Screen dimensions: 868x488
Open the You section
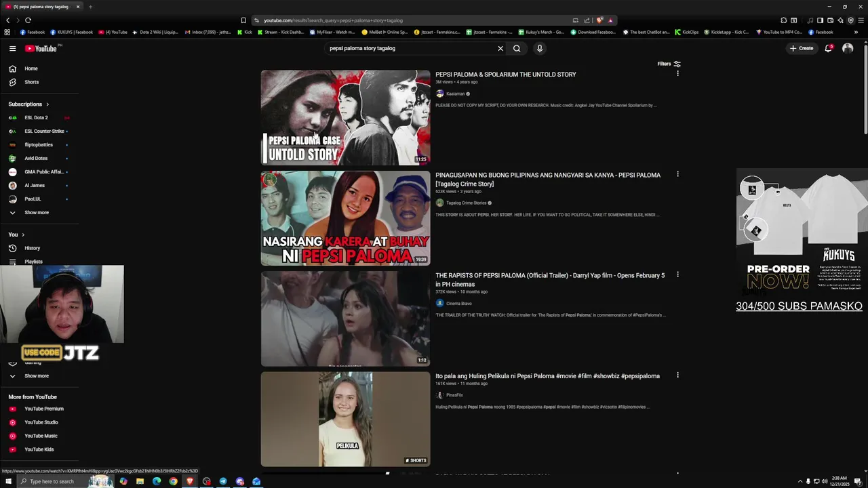[x=16, y=235]
